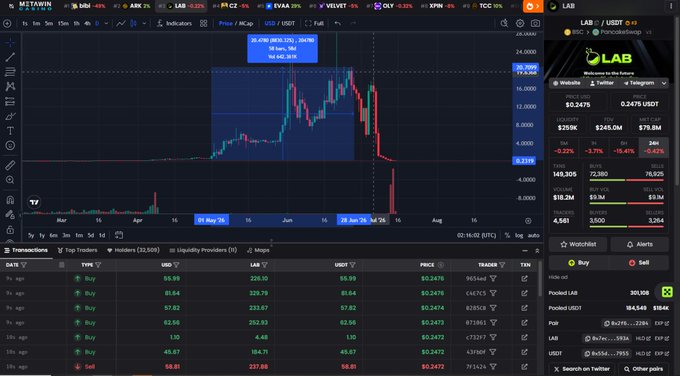Screen dimensions: 680x376
Task: Toggle percent scale on price axis
Action: (x=507, y=235)
